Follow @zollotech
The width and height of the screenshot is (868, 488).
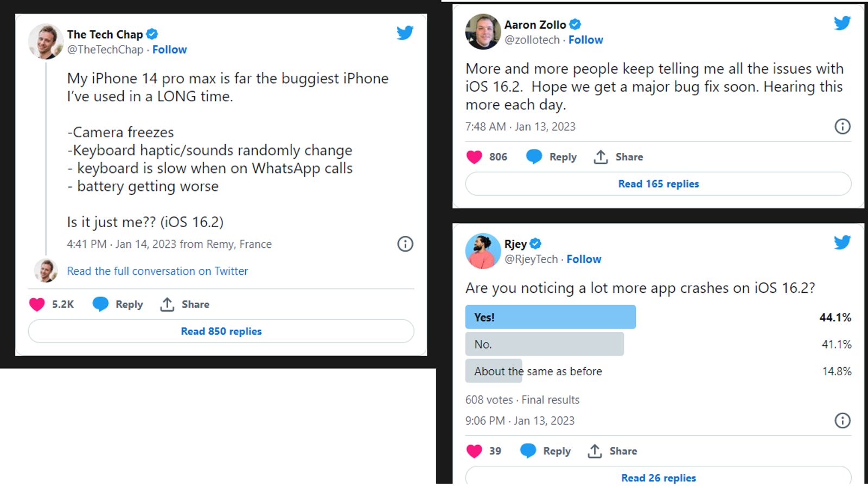(x=585, y=40)
